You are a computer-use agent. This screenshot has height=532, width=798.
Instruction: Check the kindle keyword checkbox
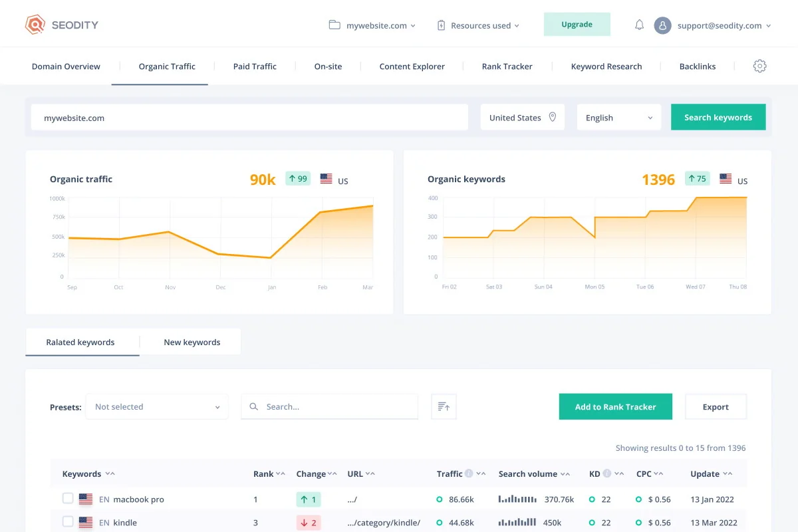click(68, 521)
